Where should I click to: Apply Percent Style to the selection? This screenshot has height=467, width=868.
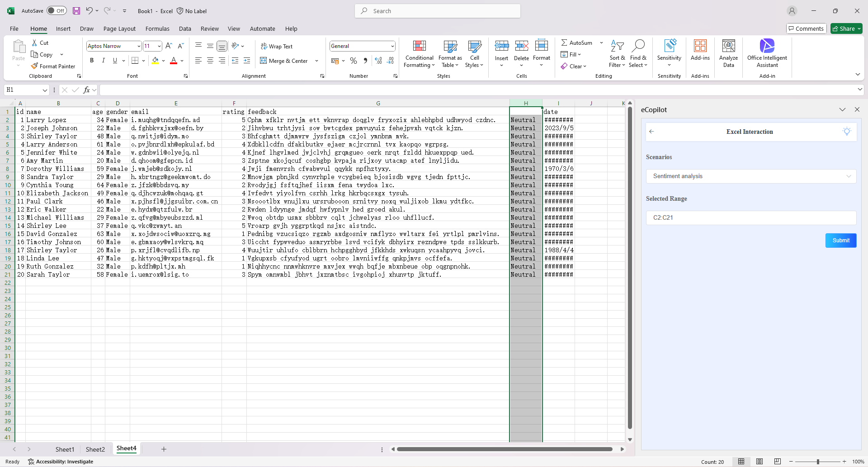click(x=353, y=61)
